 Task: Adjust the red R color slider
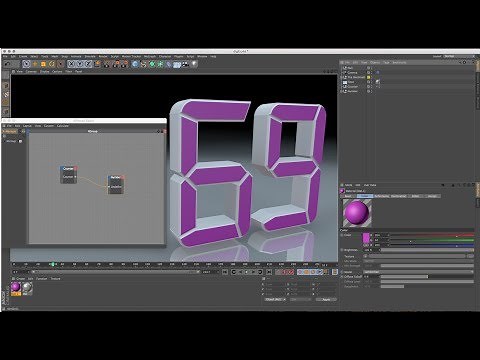(x=432, y=235)
